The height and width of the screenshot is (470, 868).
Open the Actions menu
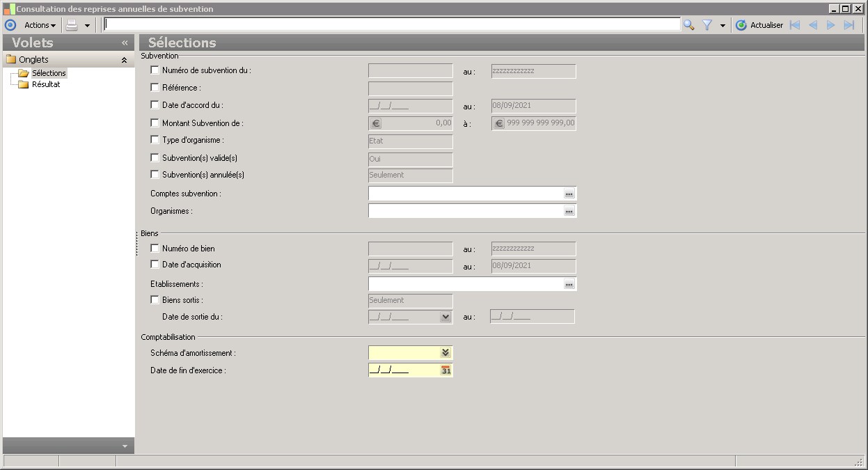pyautogui.click(x=40, y=25)
